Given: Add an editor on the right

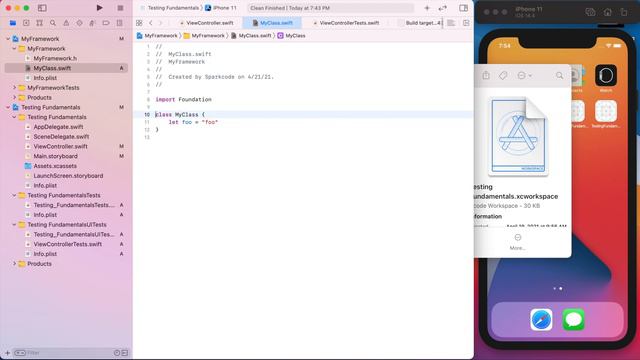Looking at the screenshot, I should 466,23.
